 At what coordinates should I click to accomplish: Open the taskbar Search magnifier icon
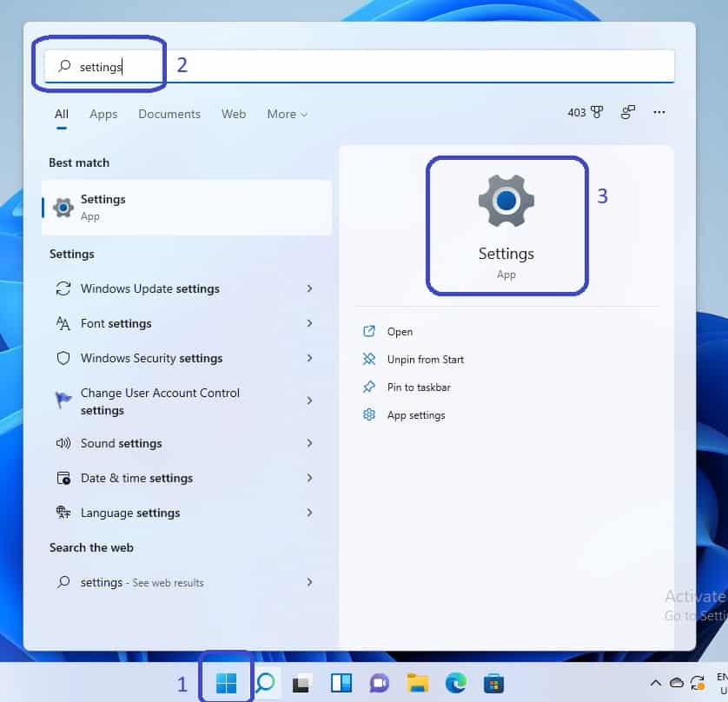(266, 683)
